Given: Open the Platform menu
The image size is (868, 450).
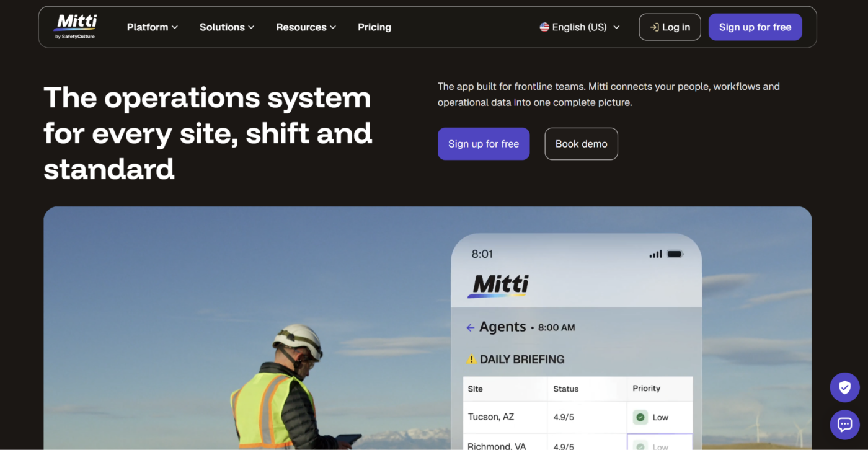Looking at the screenshot, I should [153, 27].
